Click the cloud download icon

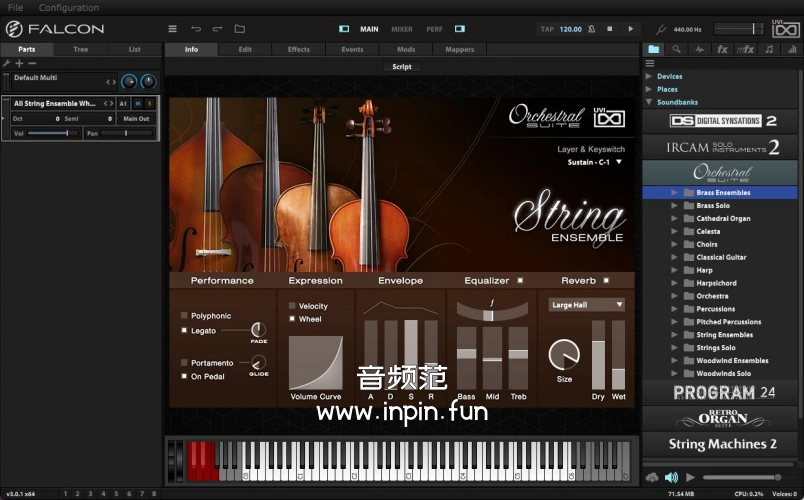[x=653, y=478]
